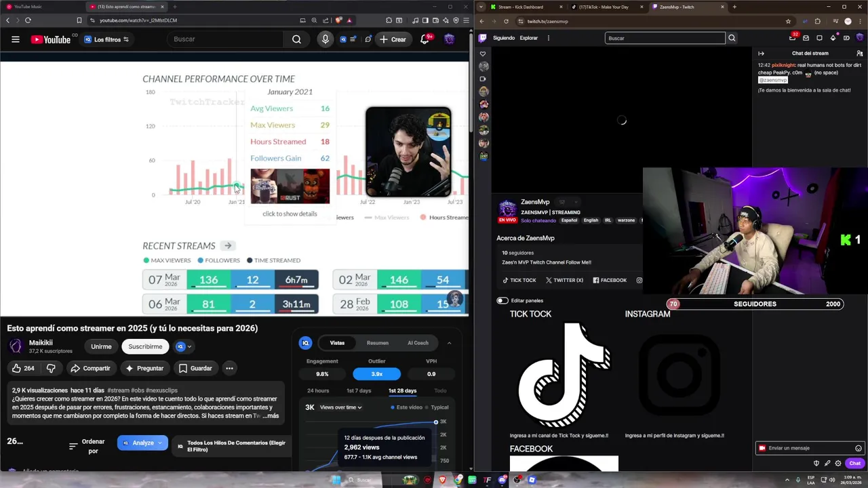Collapse the vidIQ stats panel chevron

(x=449, y=343)
